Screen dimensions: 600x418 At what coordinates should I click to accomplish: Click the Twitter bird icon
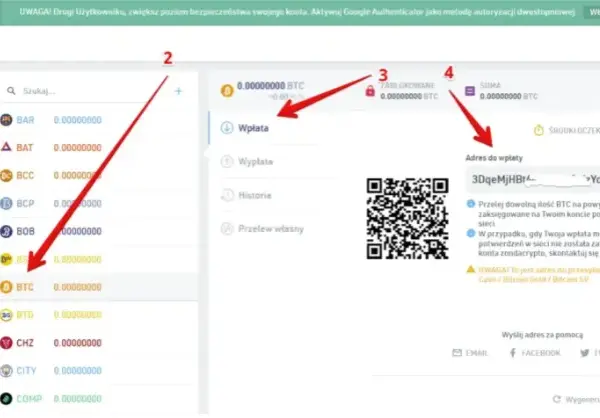point(584,353)
